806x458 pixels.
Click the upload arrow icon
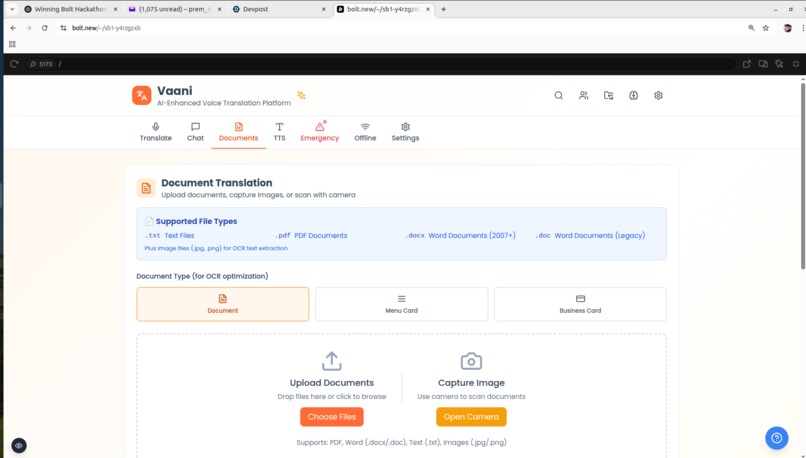click(332, 361)
